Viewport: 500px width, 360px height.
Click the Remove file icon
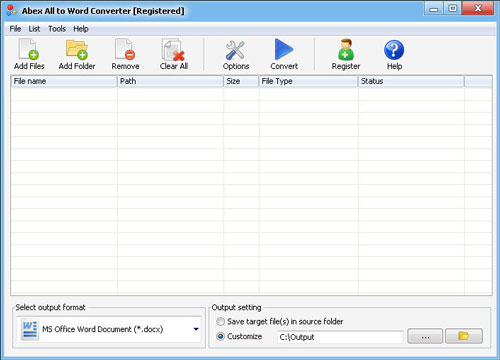click(125, 49)
